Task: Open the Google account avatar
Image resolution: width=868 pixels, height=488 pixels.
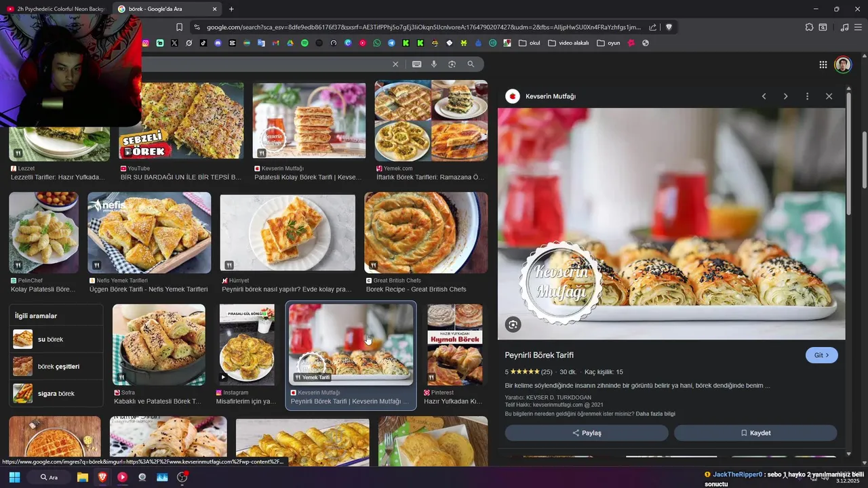Action: point(843,64)
